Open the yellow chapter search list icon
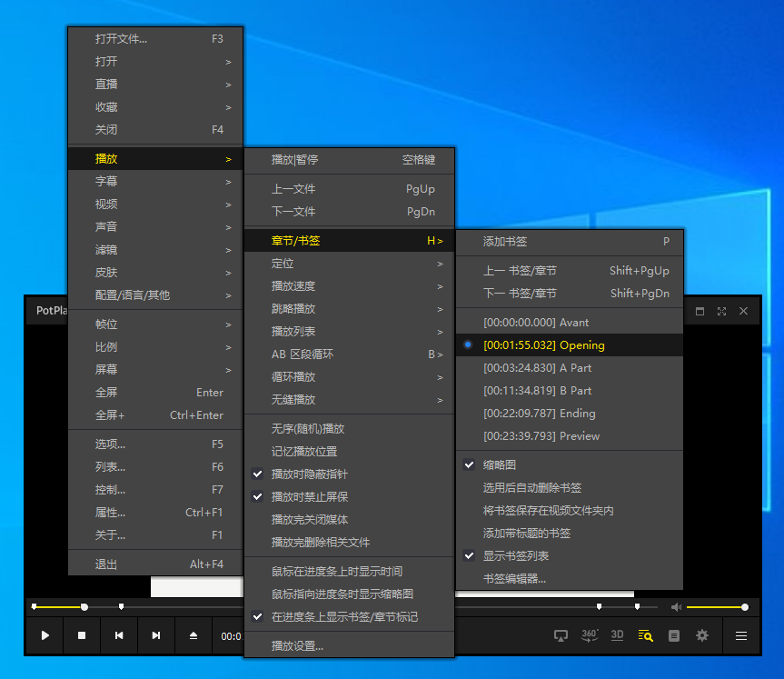 tap(646, 635)
